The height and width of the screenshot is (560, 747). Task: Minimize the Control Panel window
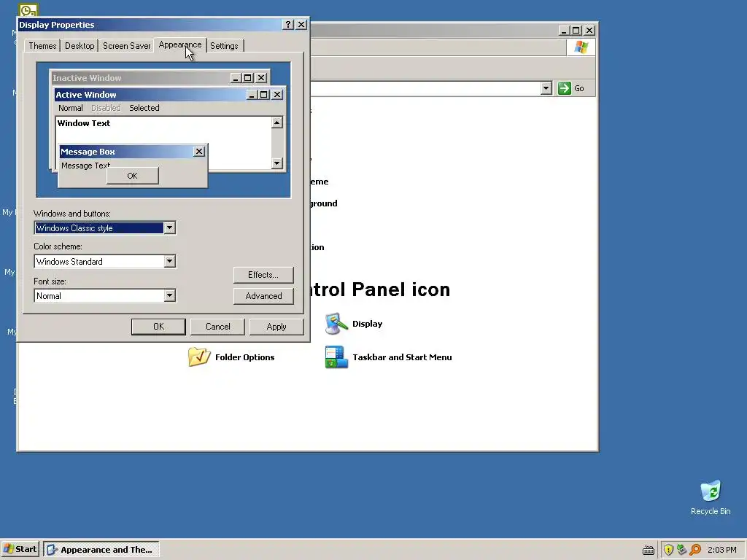pyautogui.click(x=564, y=31)
